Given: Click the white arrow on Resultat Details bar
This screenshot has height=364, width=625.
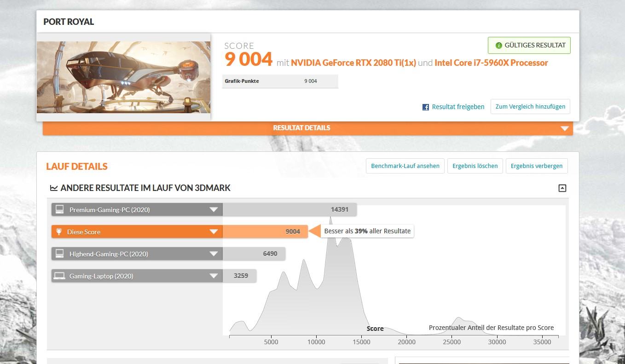Looking at the screenshot, I should click(x=565, y=128).
